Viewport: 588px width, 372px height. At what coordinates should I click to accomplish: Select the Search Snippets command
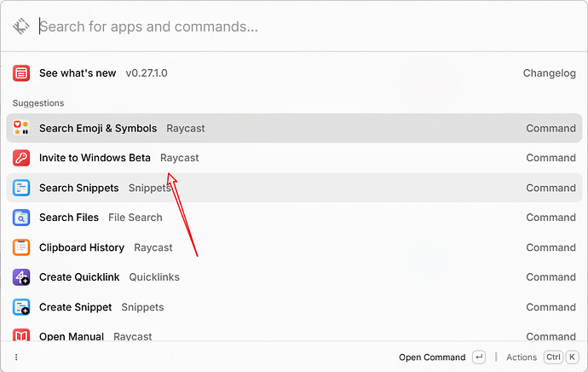(294, 188)
